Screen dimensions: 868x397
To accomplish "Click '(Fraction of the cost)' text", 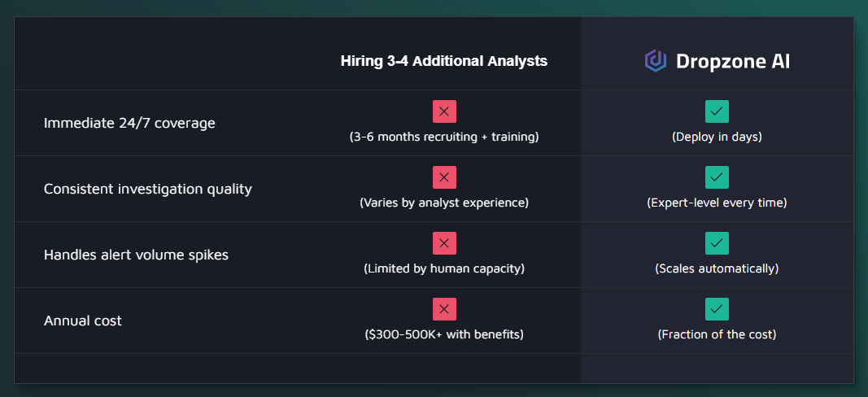I will (x=717, y=334).
